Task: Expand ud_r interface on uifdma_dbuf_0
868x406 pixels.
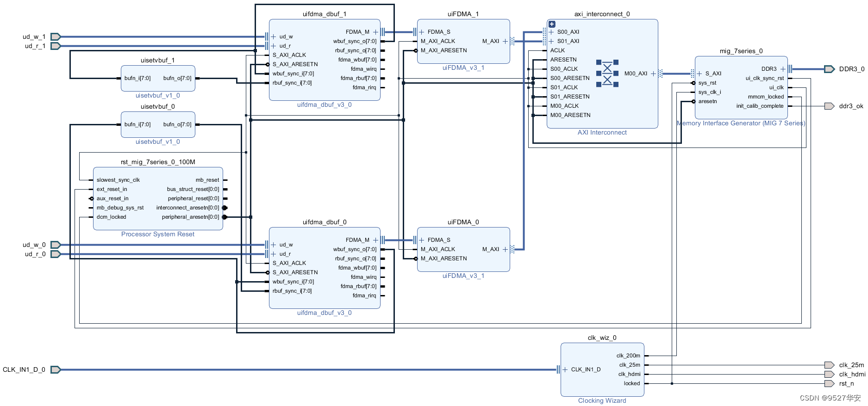Action: coord(274,254)
